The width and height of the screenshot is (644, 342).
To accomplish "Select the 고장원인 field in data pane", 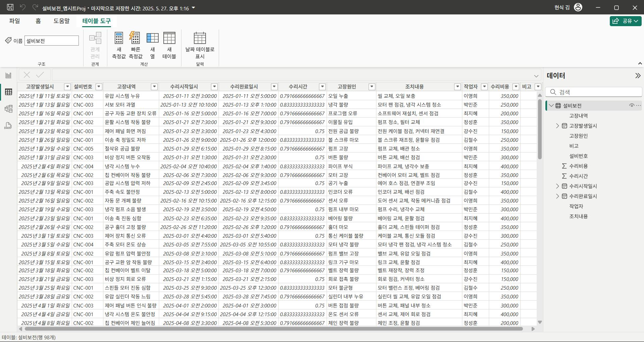I will pos(578,136).
